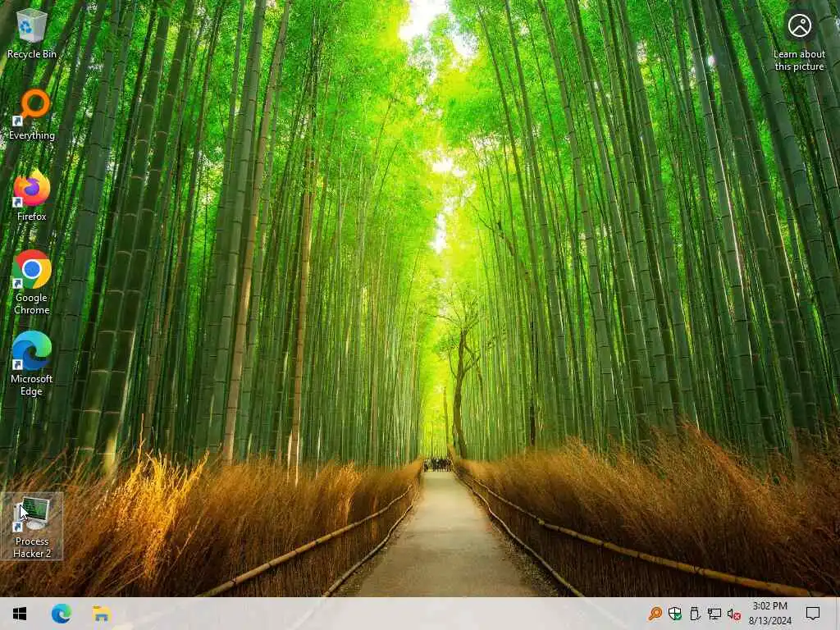
Task: Open the network status tray icon
Action: tap(714, 614)
